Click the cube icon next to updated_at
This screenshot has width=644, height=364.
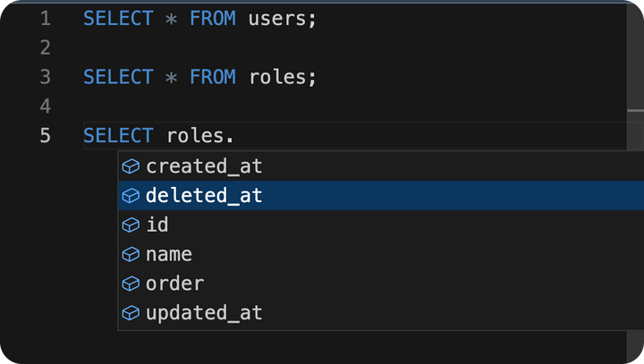131,314
